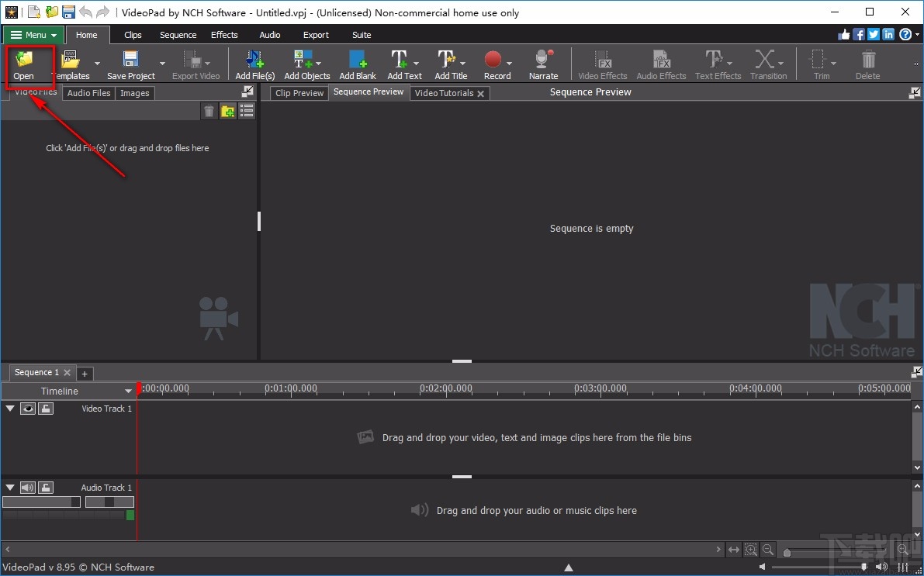Toggle visibility of Video Track 1
Screen dimensions: 924x576
[x=28, y=409]
